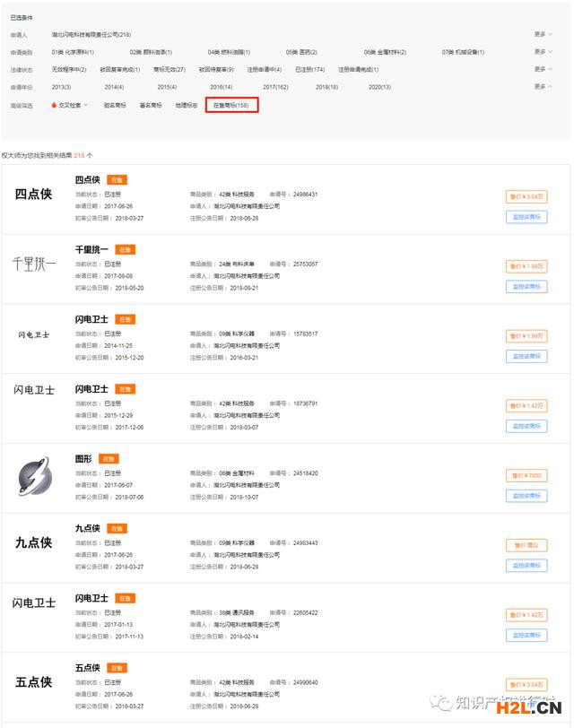Click the 千里挑一 stylized trademark logo

click(x=34, y=264)
